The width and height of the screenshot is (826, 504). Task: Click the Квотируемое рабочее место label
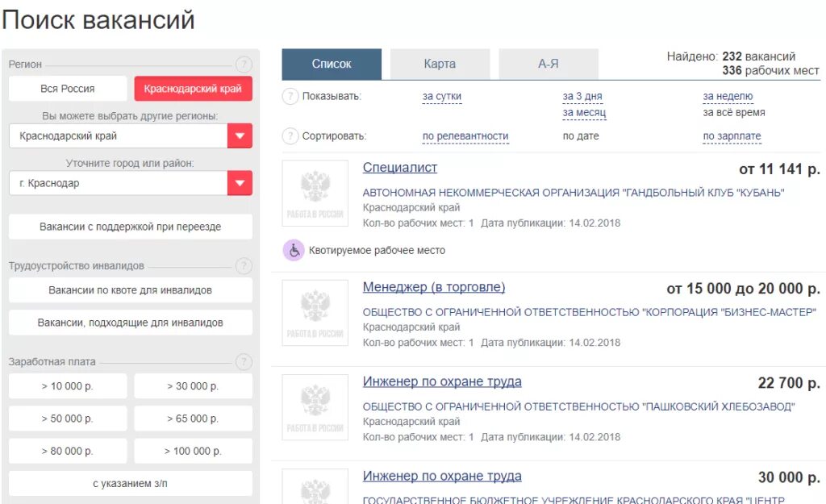(378, 250)
